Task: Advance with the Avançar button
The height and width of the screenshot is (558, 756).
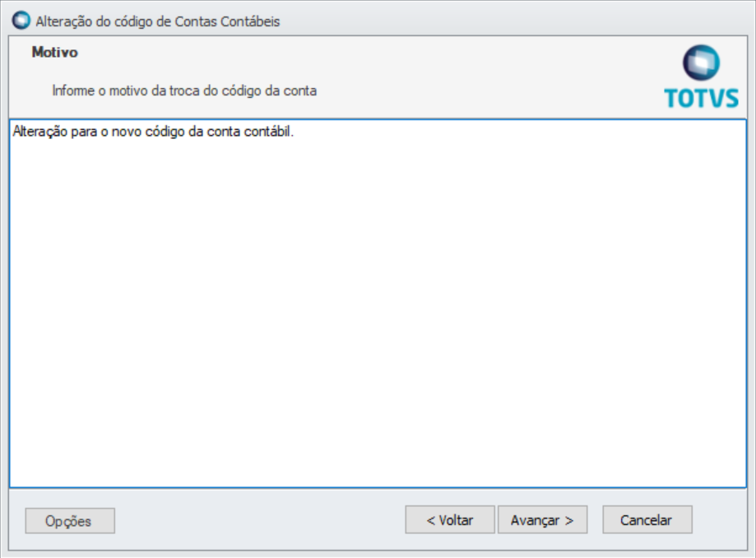Action: pyautogui.click(x=542, y=520)
